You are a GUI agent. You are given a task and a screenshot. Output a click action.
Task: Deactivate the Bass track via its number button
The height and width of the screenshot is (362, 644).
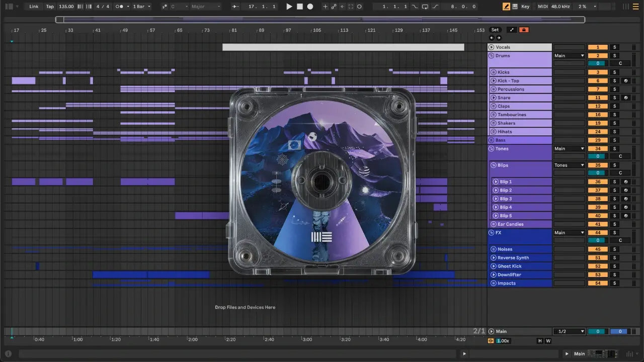[598, 140]
